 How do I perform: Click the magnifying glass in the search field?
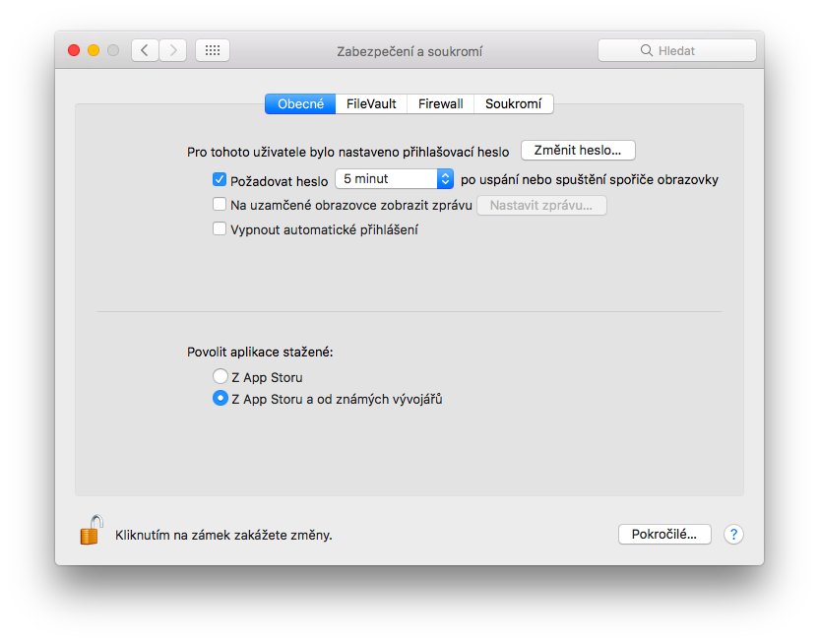tap(646, 49)
